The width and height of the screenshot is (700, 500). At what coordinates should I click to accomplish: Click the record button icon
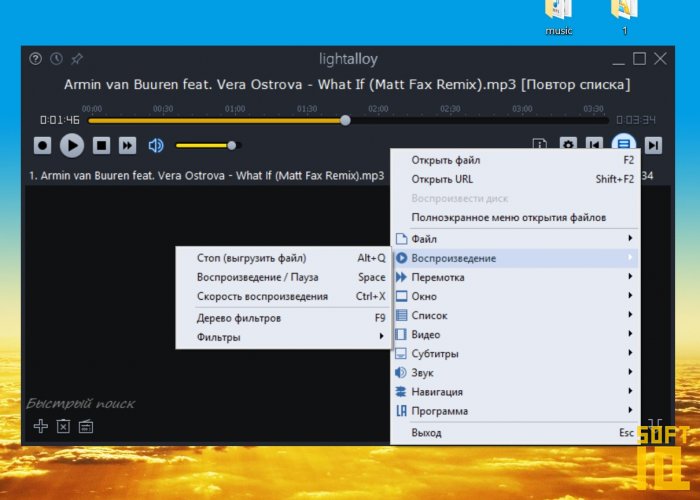coord(42,146)
